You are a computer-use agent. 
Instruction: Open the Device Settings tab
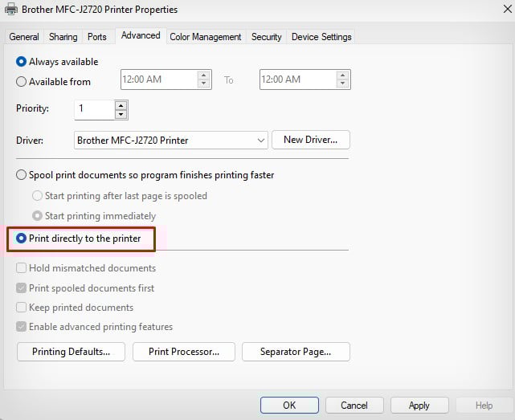click(x=321, y=37)
